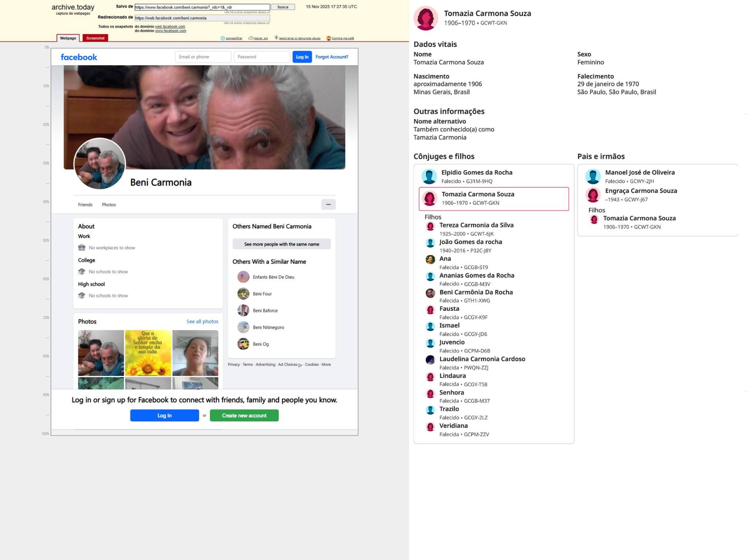Screen dimensions: 751x560
Task: Click Manoel José de Oliveira's avatar icon
Action: point(592,177)
